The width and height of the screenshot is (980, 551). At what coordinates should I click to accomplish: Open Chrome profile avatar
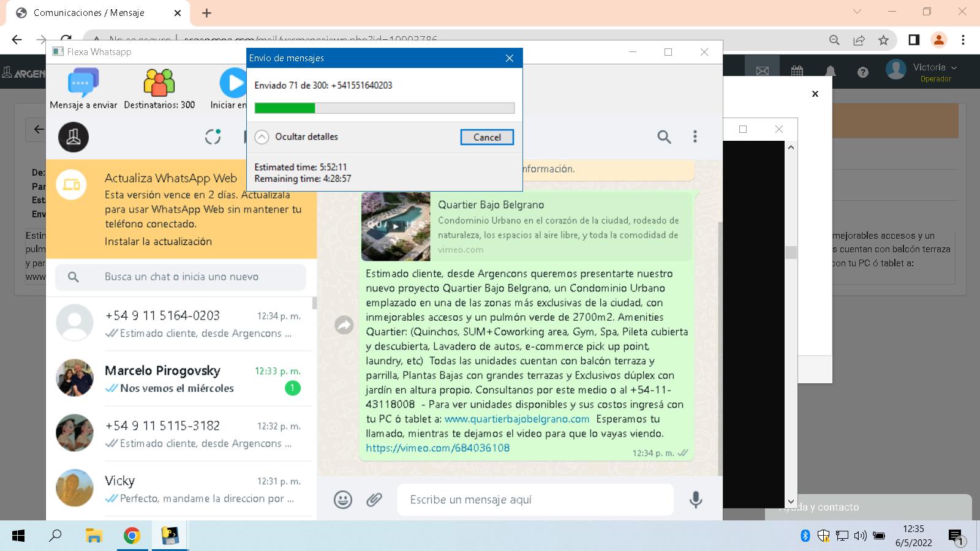(x=938, y=40)
